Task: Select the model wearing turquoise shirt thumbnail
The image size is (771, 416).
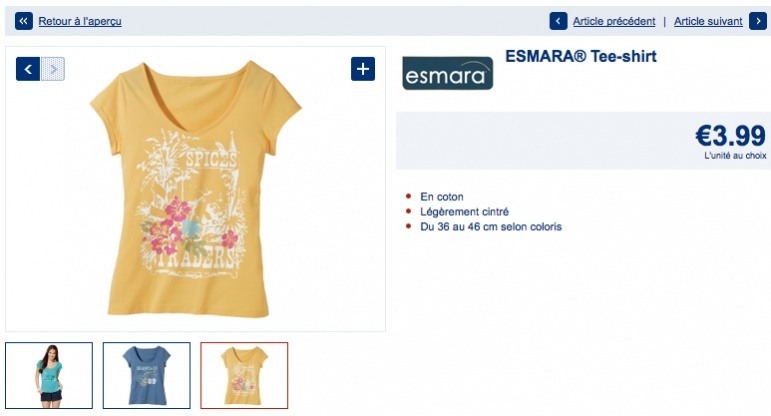Action: 49,375
